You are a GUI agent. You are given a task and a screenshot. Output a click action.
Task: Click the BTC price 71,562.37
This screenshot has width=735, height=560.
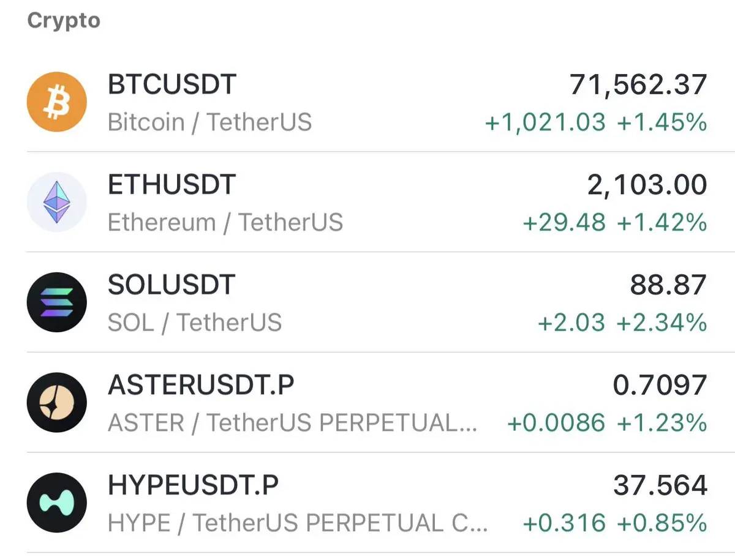tap(638, 84)
